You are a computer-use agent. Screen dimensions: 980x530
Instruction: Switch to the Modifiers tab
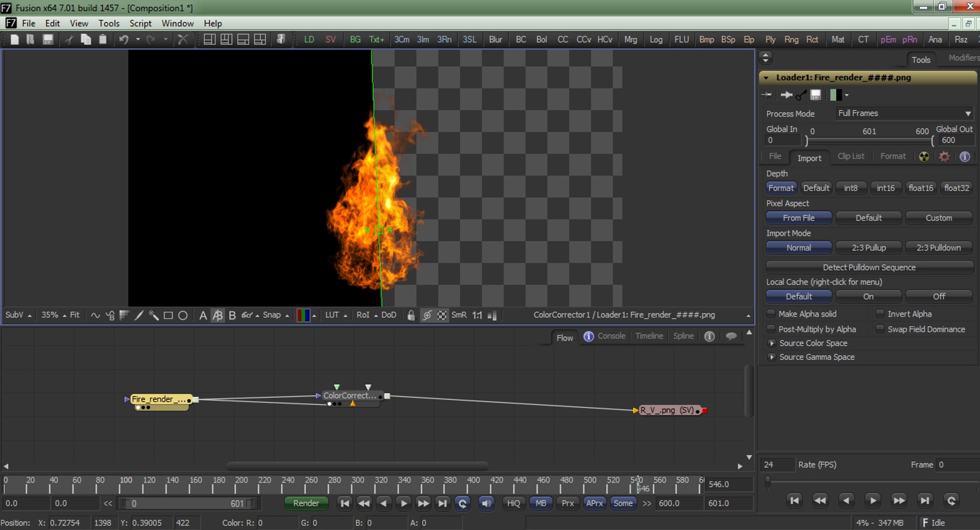963,58
